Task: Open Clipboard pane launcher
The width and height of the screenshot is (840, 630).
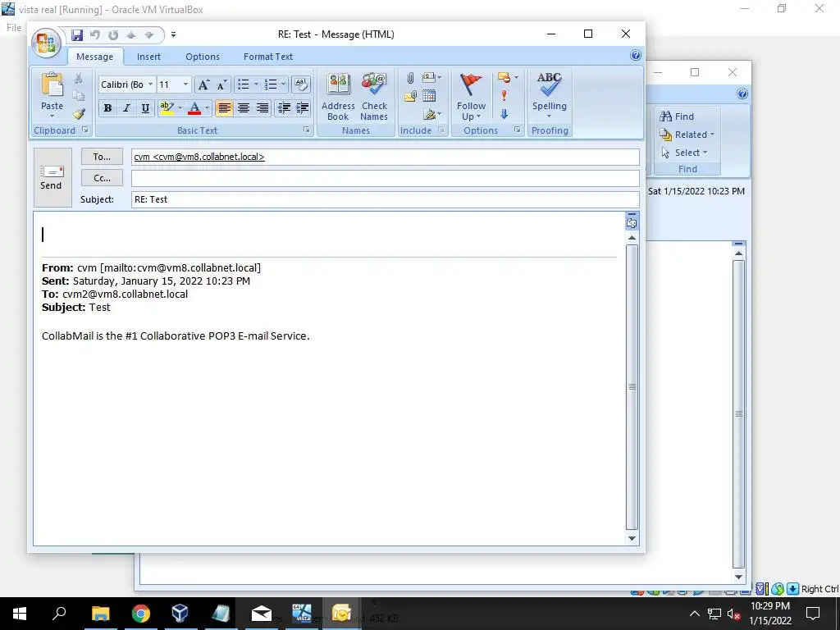Action: (84, 130)
